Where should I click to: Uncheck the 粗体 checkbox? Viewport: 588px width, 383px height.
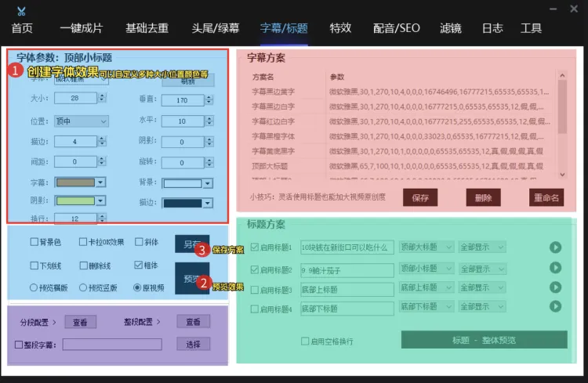[x=138, y=265]
